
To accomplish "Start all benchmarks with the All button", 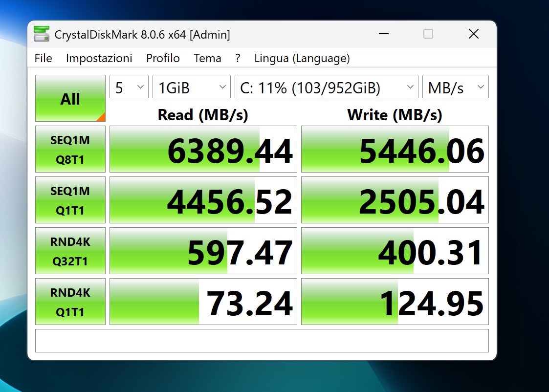I will coord(70,98).
